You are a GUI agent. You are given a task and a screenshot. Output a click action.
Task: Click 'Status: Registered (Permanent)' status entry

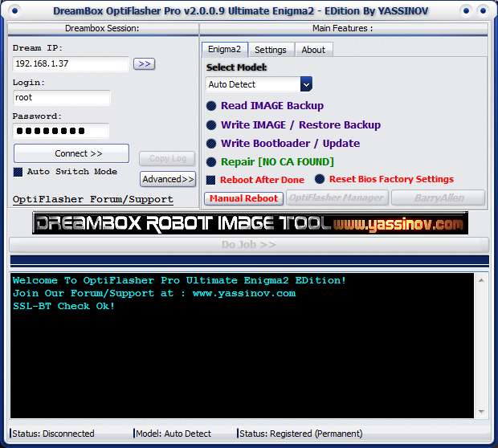click(x=300, y=434)
